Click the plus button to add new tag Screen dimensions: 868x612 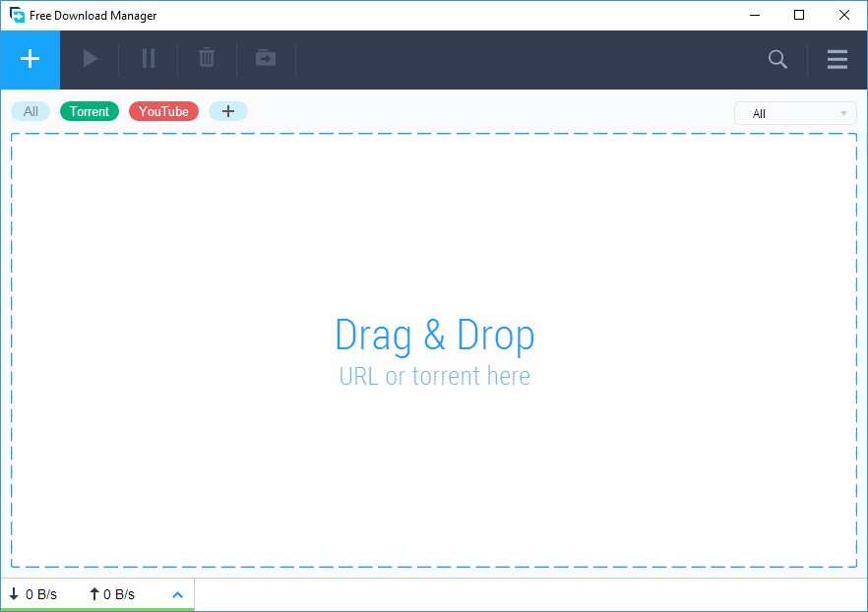(x=228, y=110)
